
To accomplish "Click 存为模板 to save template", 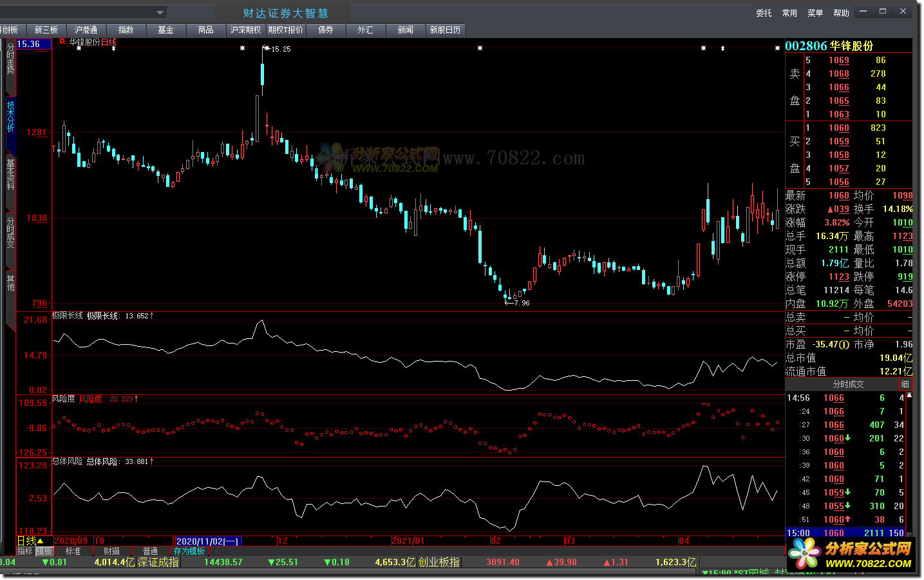I will coord(189,551).
